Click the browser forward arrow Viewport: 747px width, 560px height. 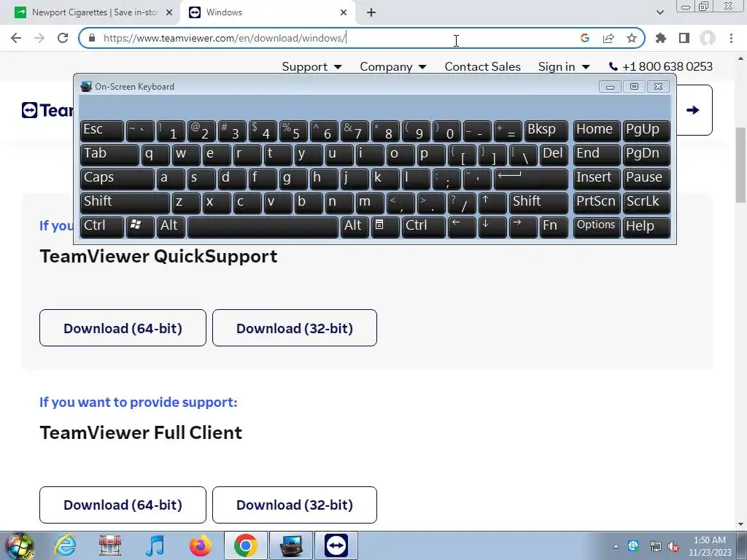click(x=39, y=38)
